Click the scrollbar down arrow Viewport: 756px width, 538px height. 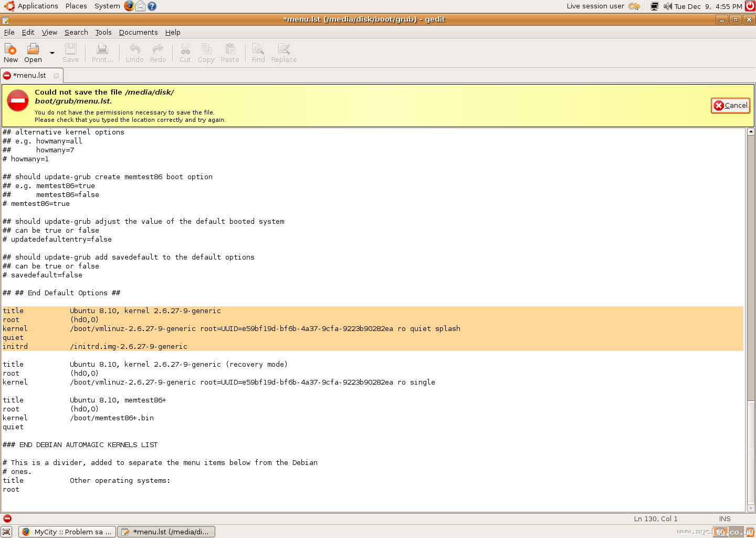click(751, 508)
